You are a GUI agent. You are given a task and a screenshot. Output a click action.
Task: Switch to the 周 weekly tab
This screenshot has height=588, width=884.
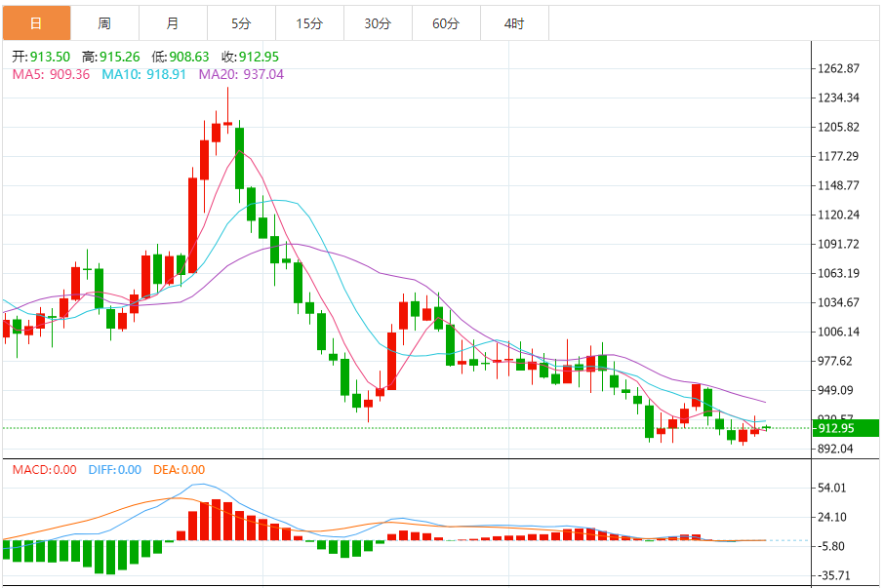(104, 23)
